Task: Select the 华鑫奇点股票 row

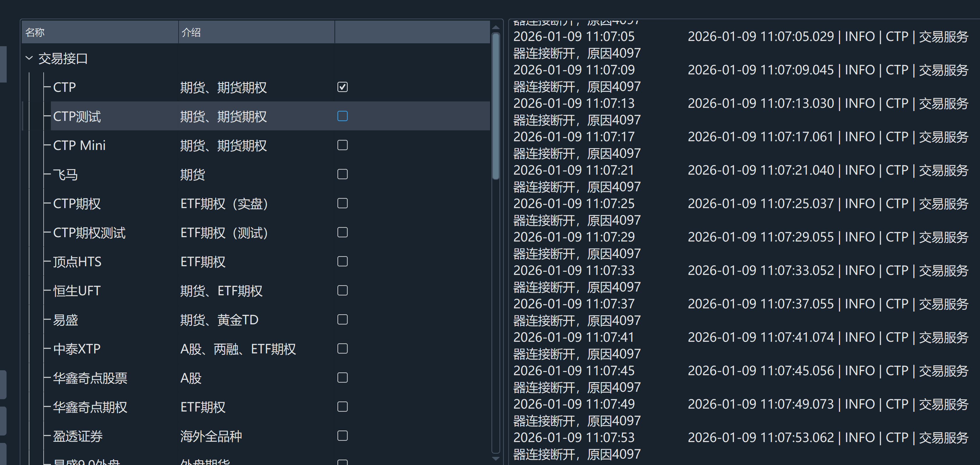Action: [90, 378]
